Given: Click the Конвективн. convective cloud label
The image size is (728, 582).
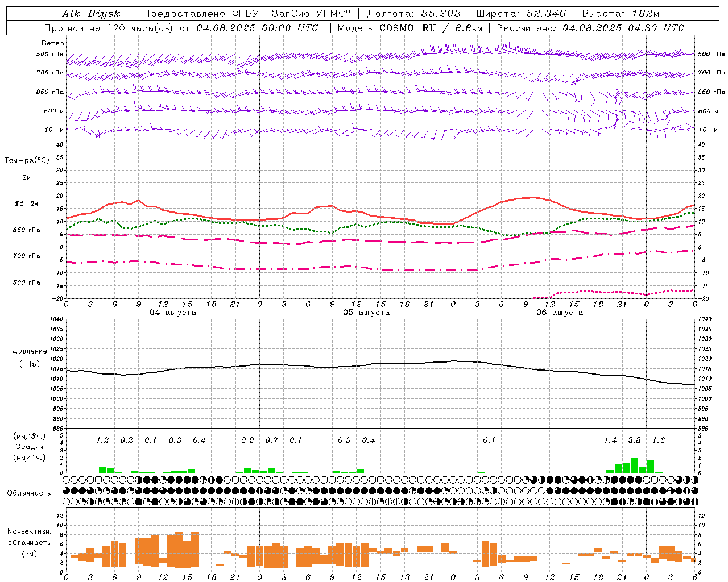Looking at the screenshot, I should pyautogui.click(x=30, y=531).
